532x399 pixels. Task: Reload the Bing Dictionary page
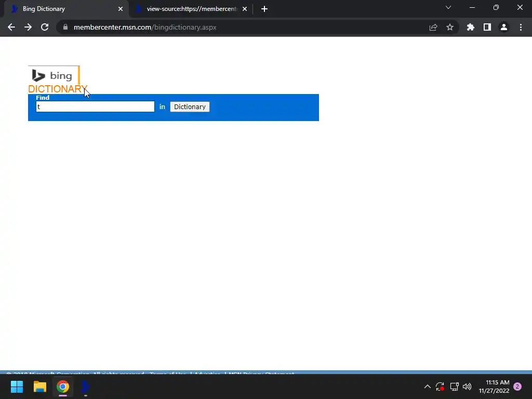45,27
